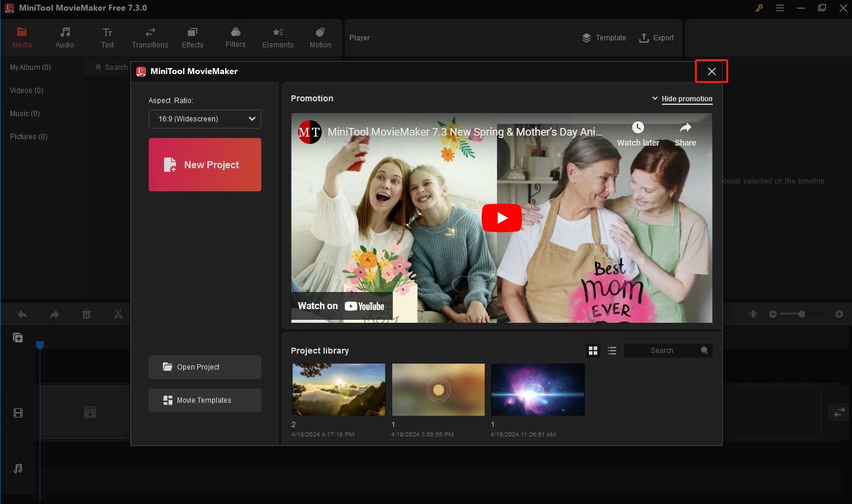Switch project library to grid view
The height and width of the screenshot is (504, 852).
click(x=593, y=351)
